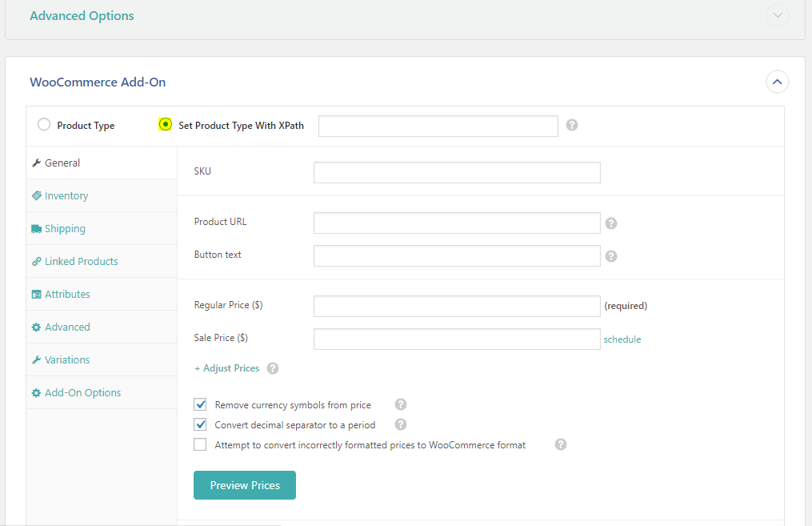Screen dimensions: 812x526
Task: Switch to the Advanced tab
Action: pos(102,327)
